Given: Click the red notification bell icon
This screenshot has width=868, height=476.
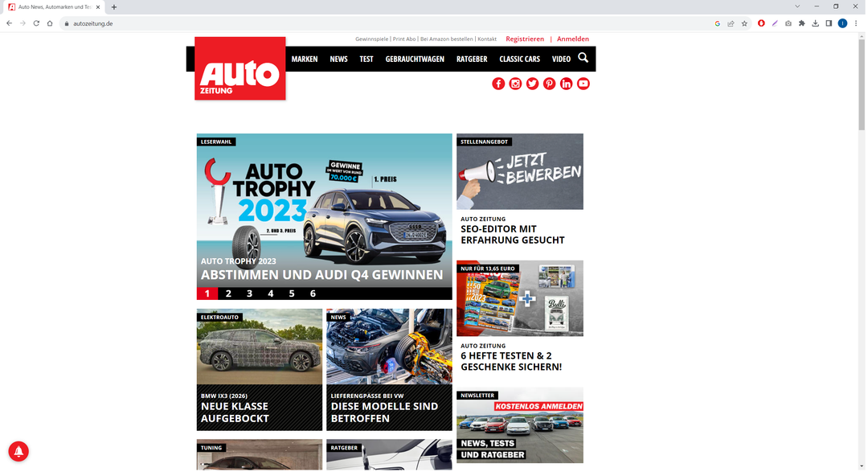Looking at the screenshot, I should click(x=18, y=452).
